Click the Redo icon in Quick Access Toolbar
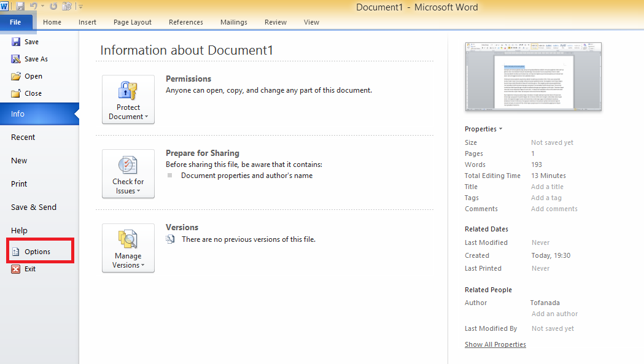 53,7
